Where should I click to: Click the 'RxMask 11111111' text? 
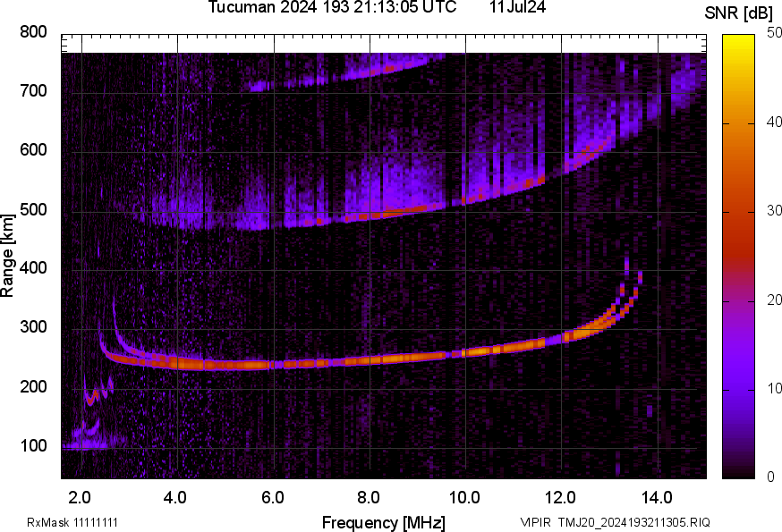(x=72, y=523)
